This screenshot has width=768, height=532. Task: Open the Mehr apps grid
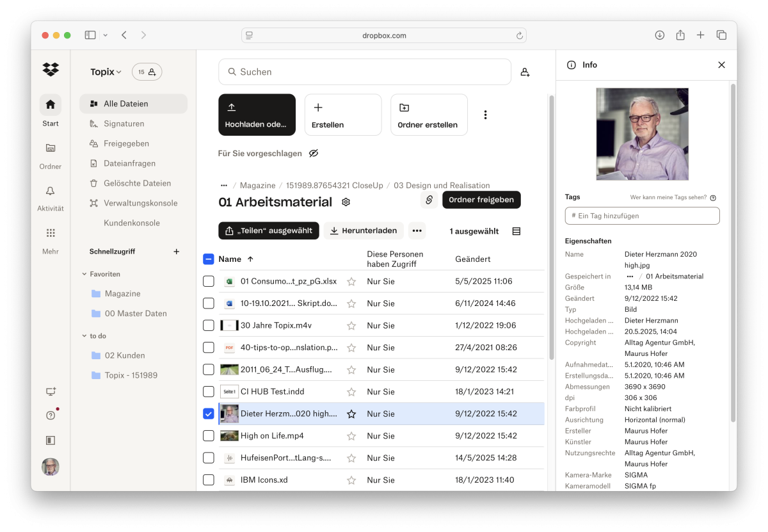(51, 233)
